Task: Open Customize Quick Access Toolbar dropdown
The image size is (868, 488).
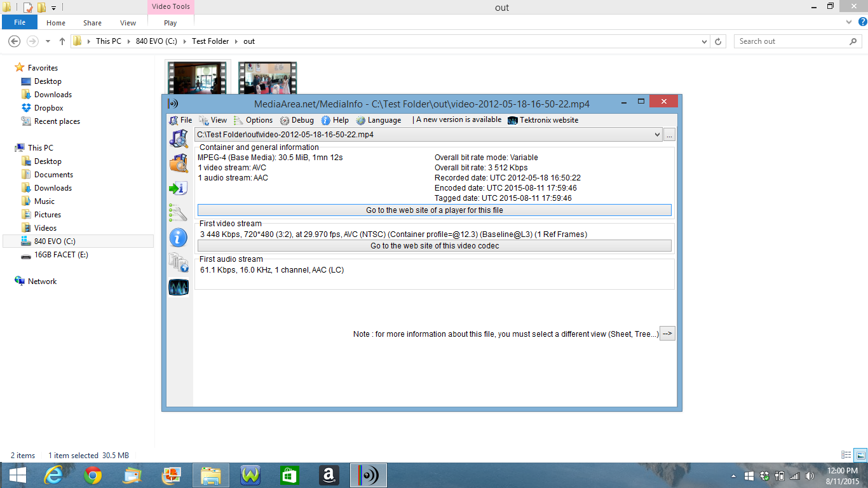Action: tap(53, 8)
